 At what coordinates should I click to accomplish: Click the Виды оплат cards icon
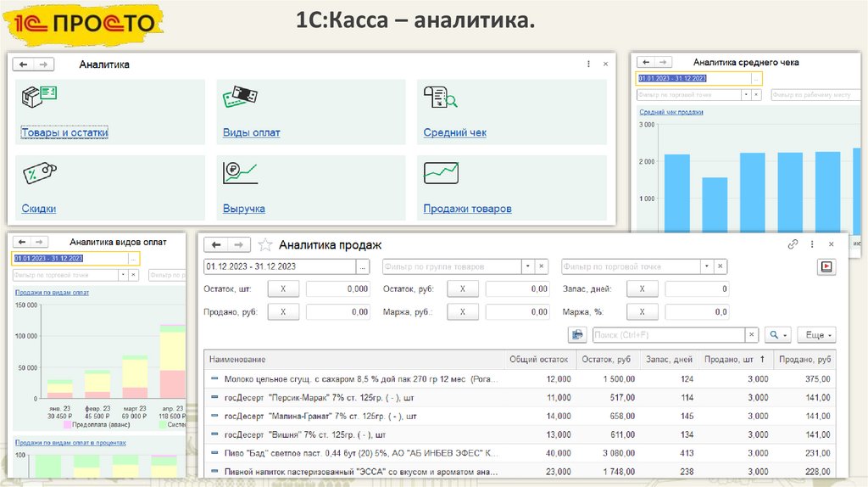(x=240, y=97)
